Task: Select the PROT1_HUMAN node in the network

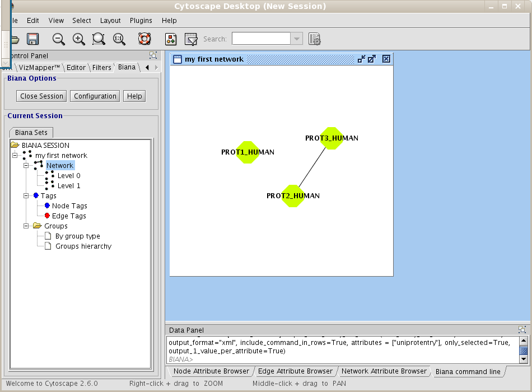Action: pos(247,152)
